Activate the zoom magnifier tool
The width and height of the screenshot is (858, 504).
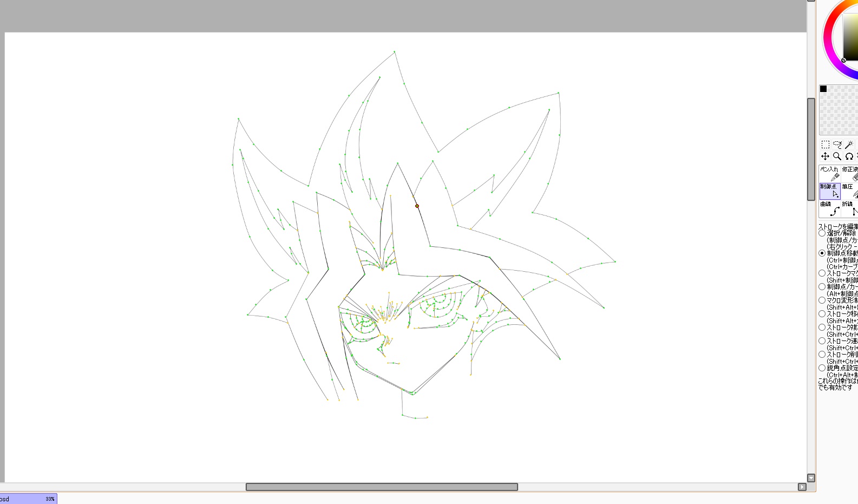(x=837, y=156)
